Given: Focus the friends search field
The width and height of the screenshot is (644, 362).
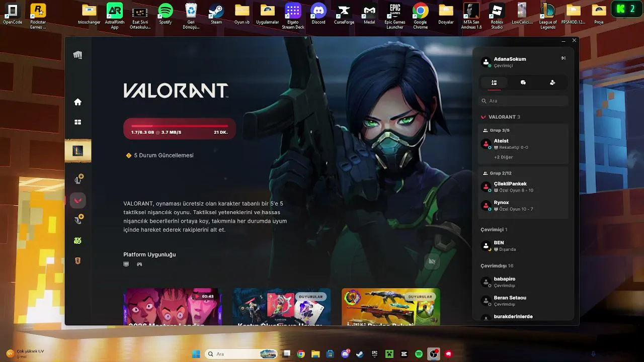Looking at the screenshot, I should 523,101.
